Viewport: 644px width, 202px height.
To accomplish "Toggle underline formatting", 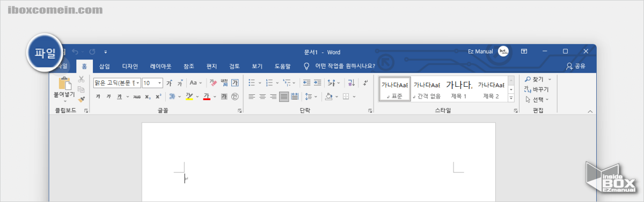I will pyautogui.click(x=119, y=96).
